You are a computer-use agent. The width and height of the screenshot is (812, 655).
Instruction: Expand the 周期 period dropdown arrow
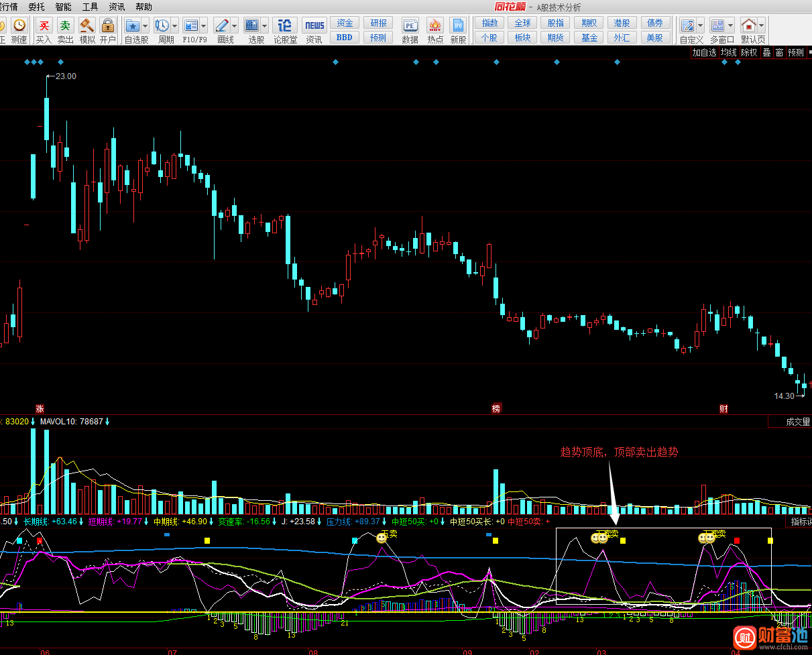pyautogui.click(x=175, y=26)
